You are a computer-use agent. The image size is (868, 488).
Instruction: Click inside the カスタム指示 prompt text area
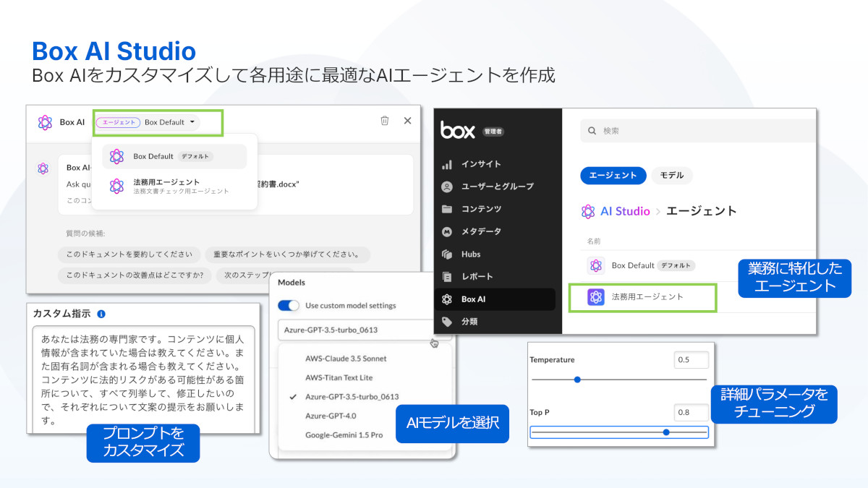(142, 380)
